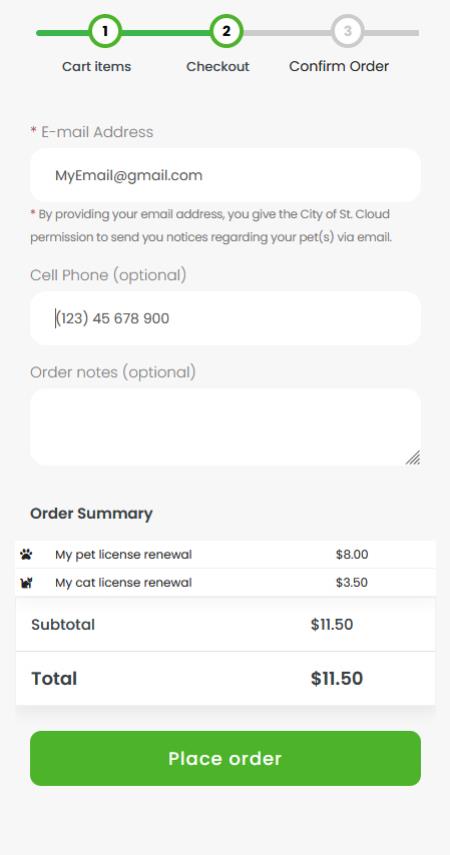Click the $8.00 price for pet license
The height and width of the screenshot is (855, 450).
pos(352,555)
